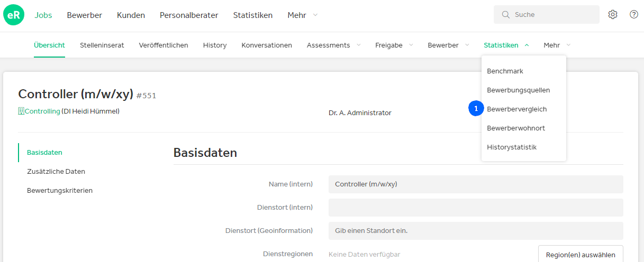Open the Freigabe dropdown
This screenshot has height=262, width=644.
click(394, 45)
